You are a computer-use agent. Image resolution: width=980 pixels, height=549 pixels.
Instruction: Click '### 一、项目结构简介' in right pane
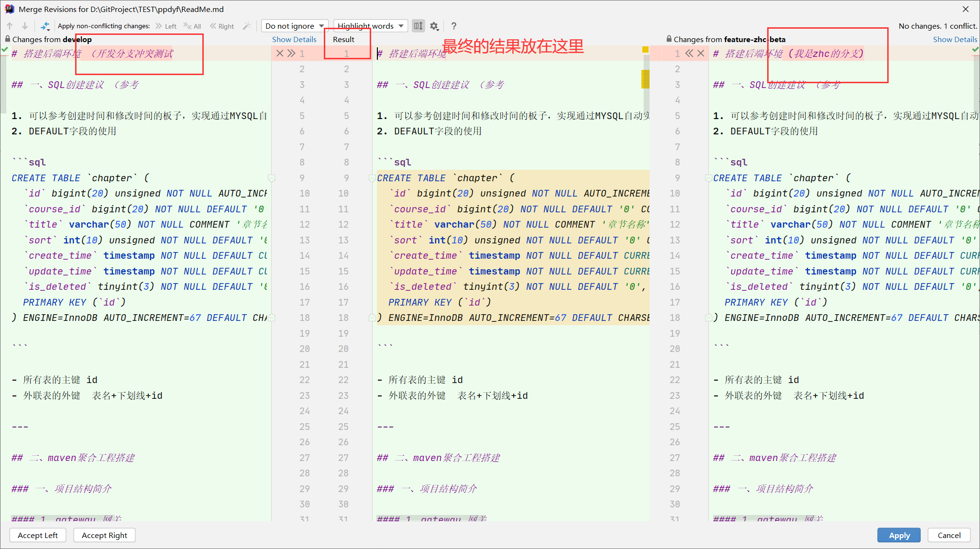point(763,489)
